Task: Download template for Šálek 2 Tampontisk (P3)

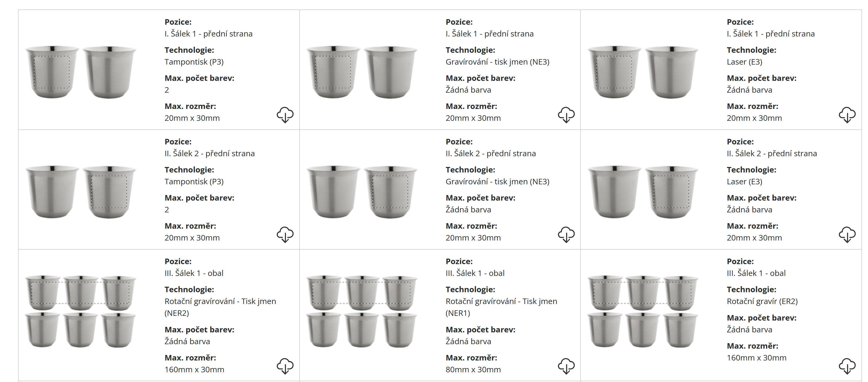Action: (x=285, y=234)
